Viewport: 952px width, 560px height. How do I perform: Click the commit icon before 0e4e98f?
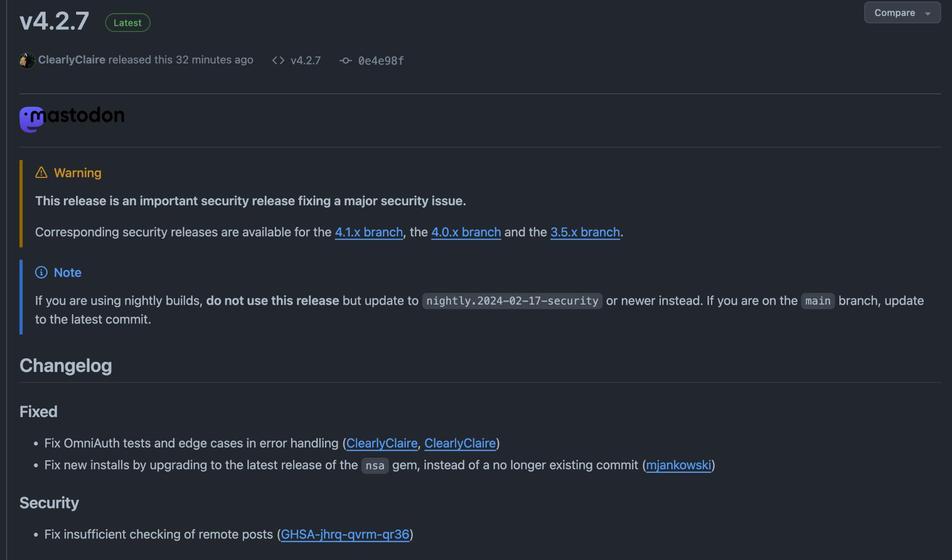point(345,60)
